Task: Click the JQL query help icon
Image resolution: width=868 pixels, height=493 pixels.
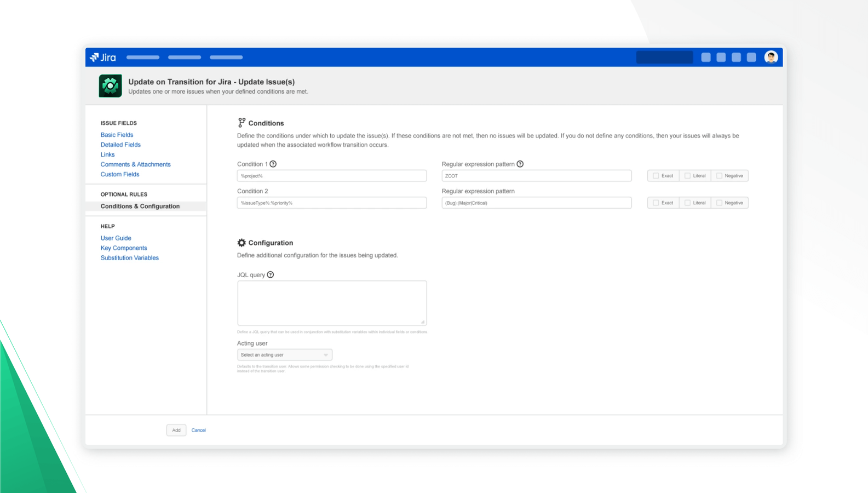Action: (x=271, y=275)
